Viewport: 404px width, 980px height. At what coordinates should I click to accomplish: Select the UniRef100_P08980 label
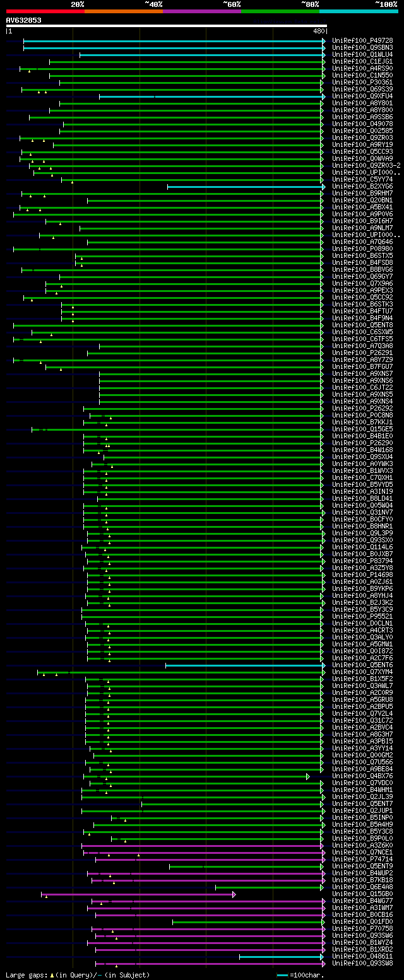tap(362, 249)
